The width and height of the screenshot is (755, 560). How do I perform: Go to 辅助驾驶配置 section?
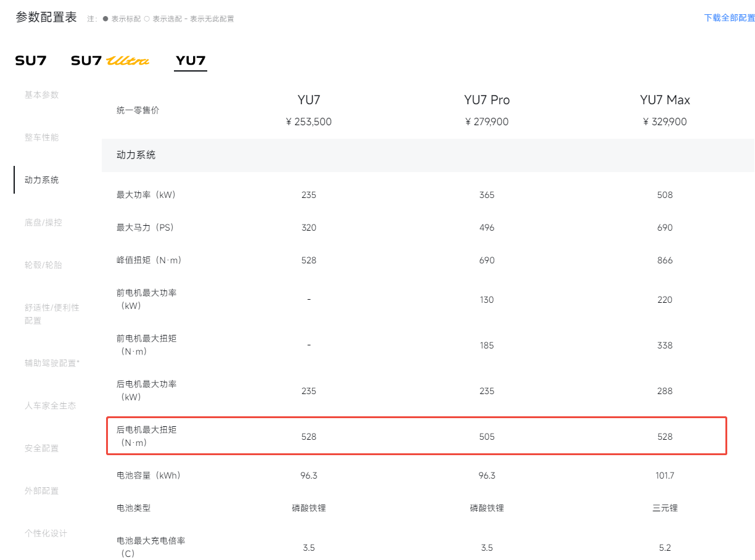(52, 363)
